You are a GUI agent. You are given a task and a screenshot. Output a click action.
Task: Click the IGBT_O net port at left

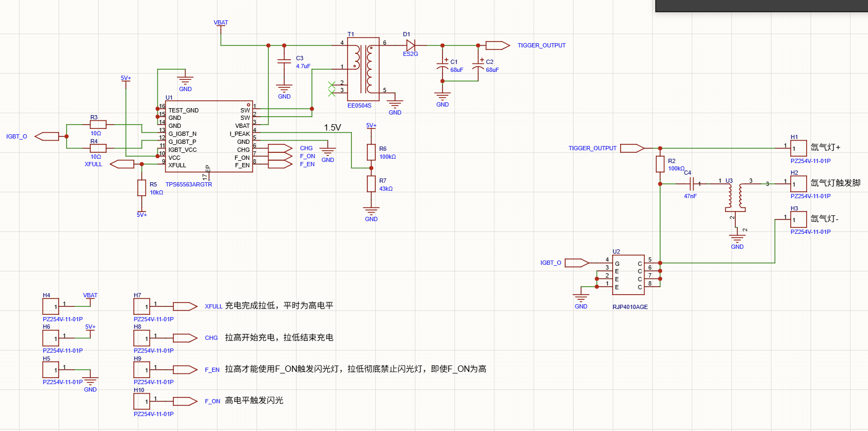pos(47,136)
